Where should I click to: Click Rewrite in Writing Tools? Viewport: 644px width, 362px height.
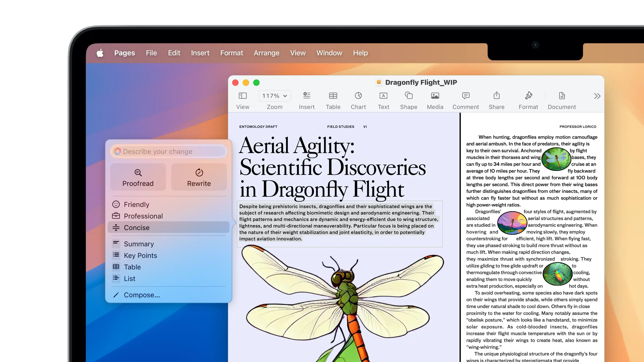point(199,177)
